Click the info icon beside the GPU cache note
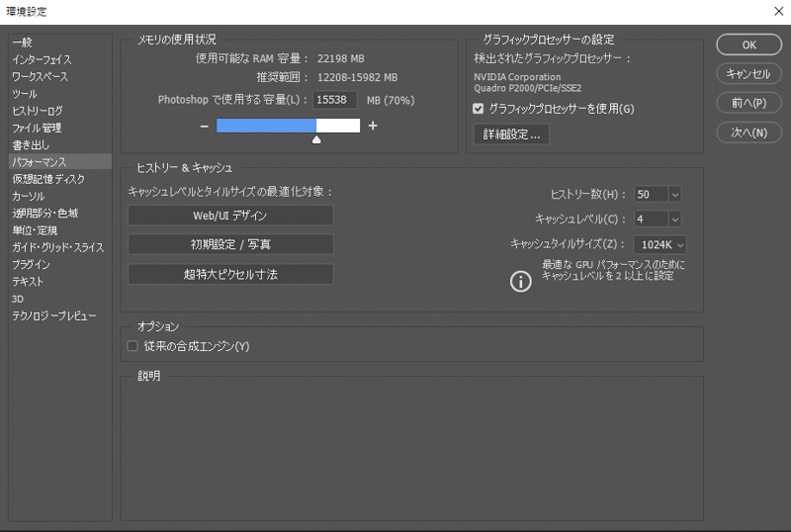 (x=521, y=281)
